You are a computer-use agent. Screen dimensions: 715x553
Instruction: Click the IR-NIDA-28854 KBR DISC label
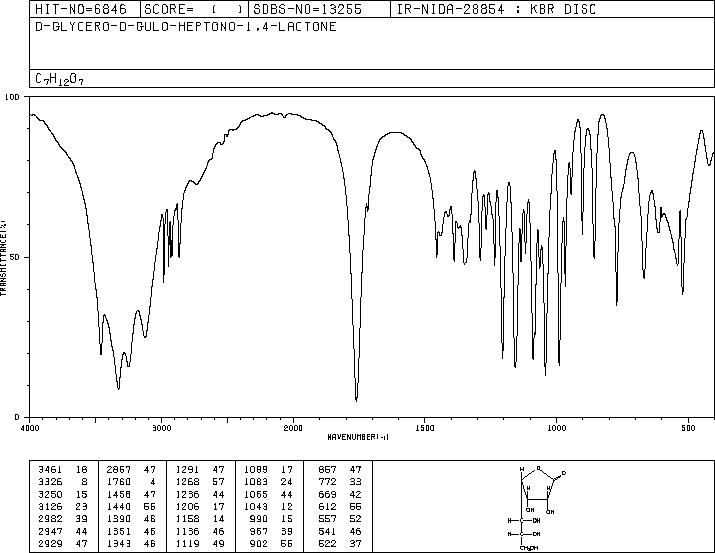pyautogui.click(x=496, y=9)
